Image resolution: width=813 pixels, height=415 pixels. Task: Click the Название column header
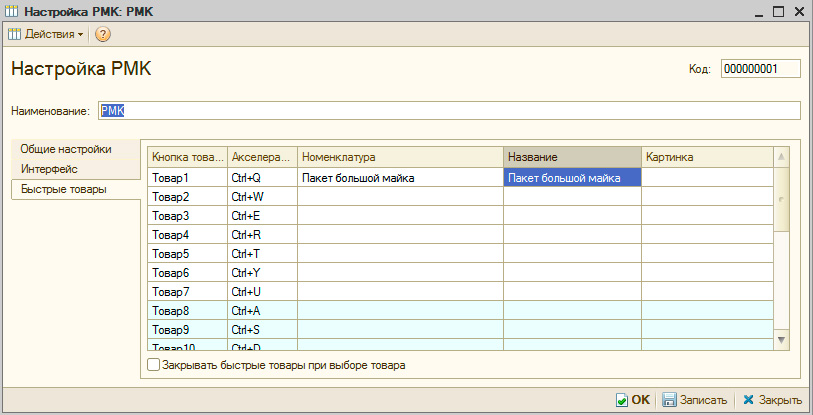click(572, 157)
